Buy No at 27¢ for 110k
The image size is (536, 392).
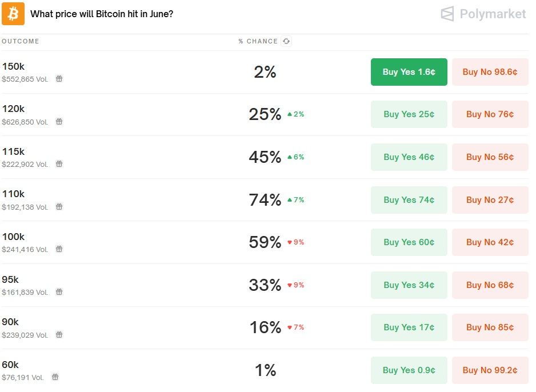coord(490,200)
